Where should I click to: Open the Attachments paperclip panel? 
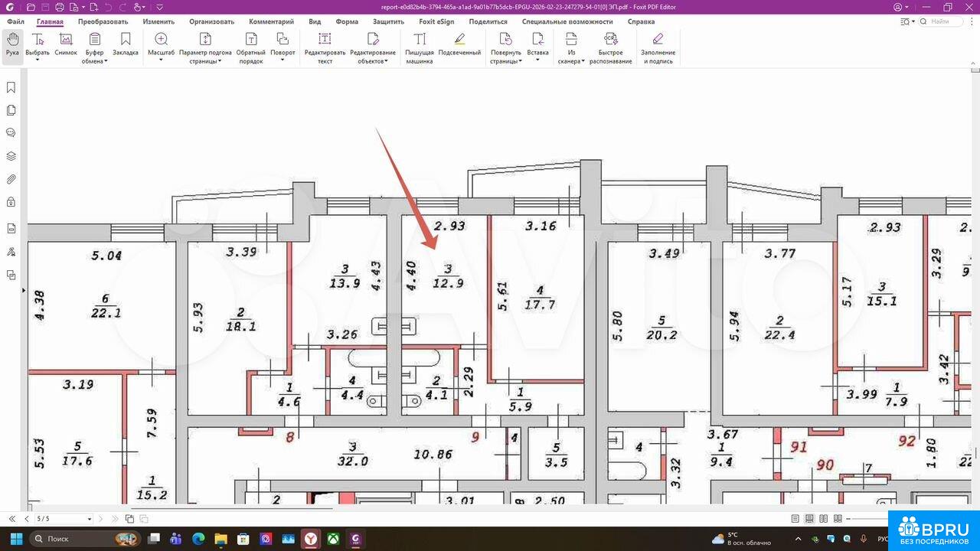[11, 179]
